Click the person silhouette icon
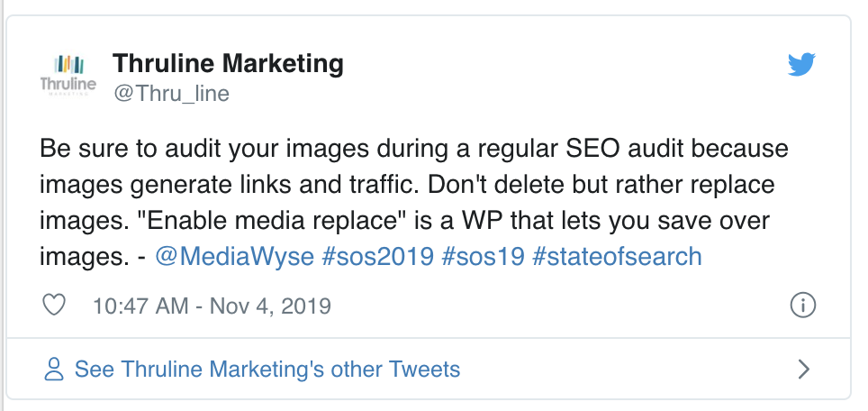 [54, 370]
